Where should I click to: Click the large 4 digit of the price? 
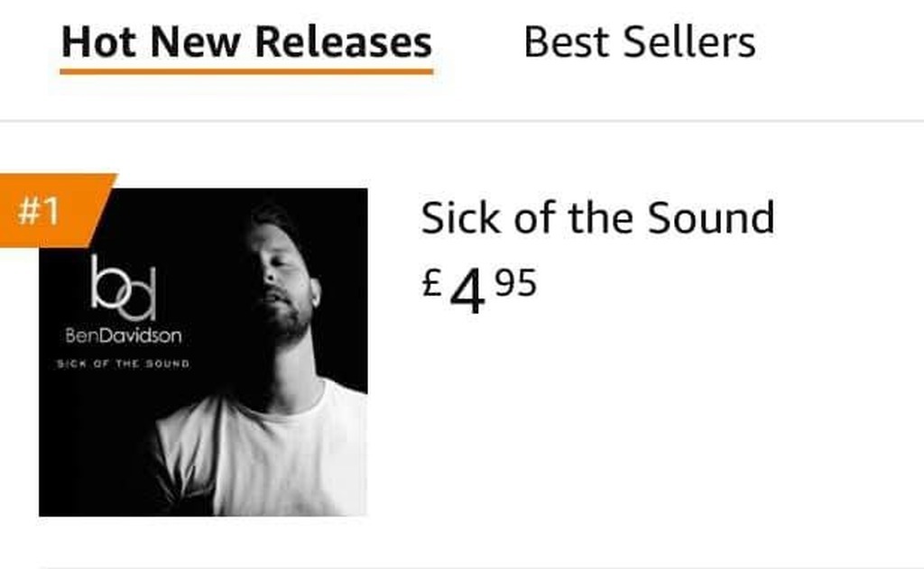(x=467, y=293)
